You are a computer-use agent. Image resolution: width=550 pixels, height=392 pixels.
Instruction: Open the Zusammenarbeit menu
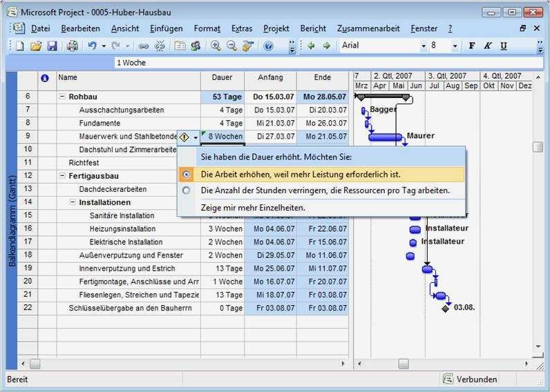(x=368, y=28)
